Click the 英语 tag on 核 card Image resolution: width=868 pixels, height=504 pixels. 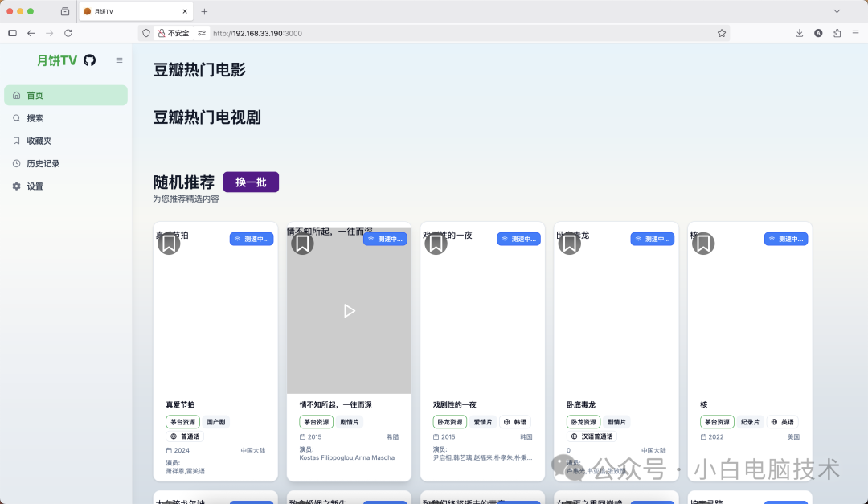click(782, 422)
